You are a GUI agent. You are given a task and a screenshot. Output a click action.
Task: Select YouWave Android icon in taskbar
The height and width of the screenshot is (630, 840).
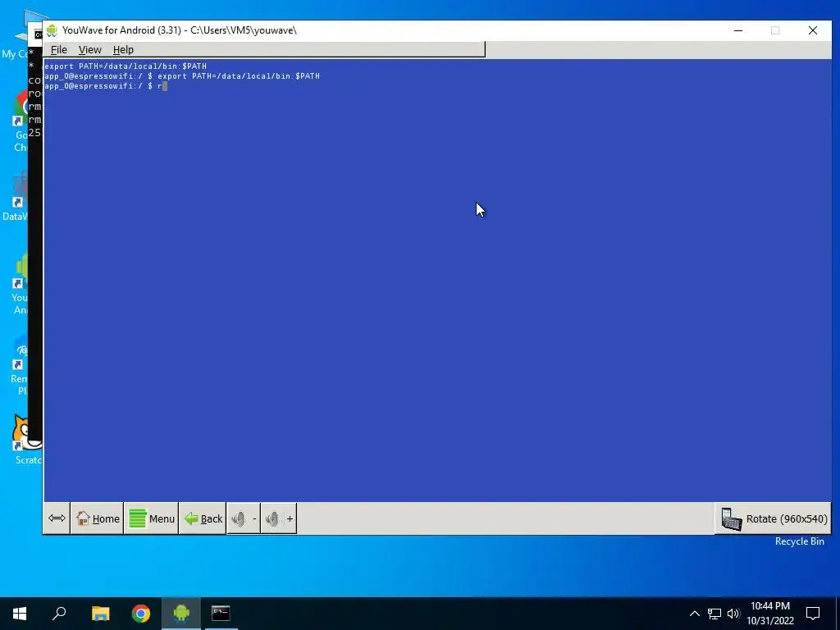pyautogui.click(x=181, y=614)
